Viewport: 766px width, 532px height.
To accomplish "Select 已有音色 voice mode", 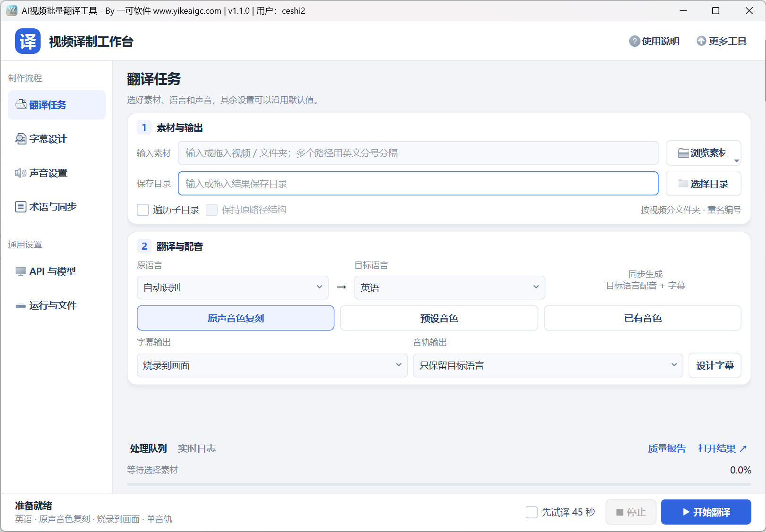I will 642,318.
